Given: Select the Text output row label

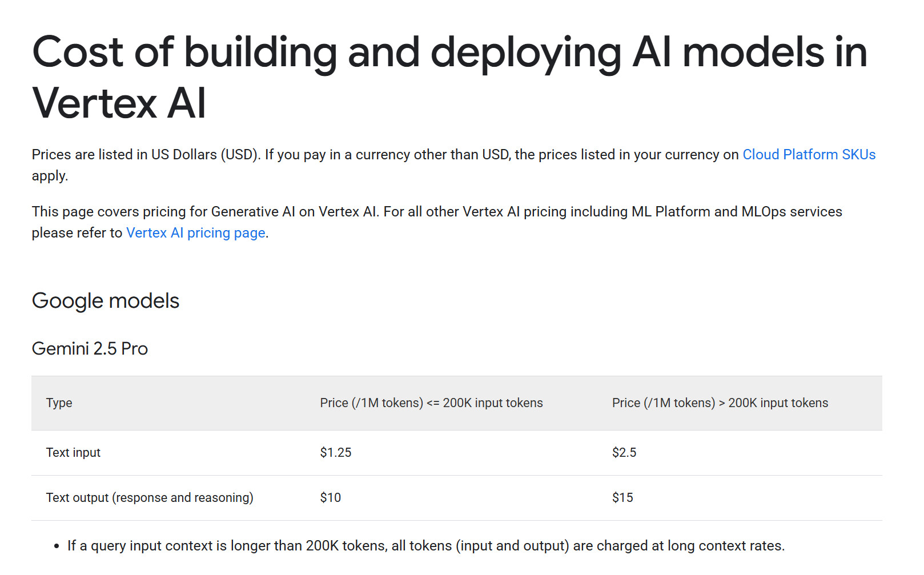Looking at the screenshot, I should (150, 498).
